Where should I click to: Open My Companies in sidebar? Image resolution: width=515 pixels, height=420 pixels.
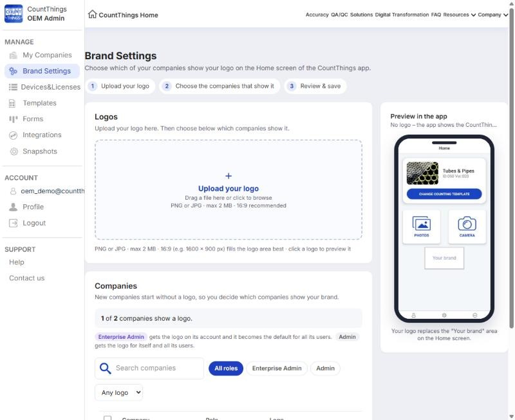pyautogui.click(x=41, y=55)
